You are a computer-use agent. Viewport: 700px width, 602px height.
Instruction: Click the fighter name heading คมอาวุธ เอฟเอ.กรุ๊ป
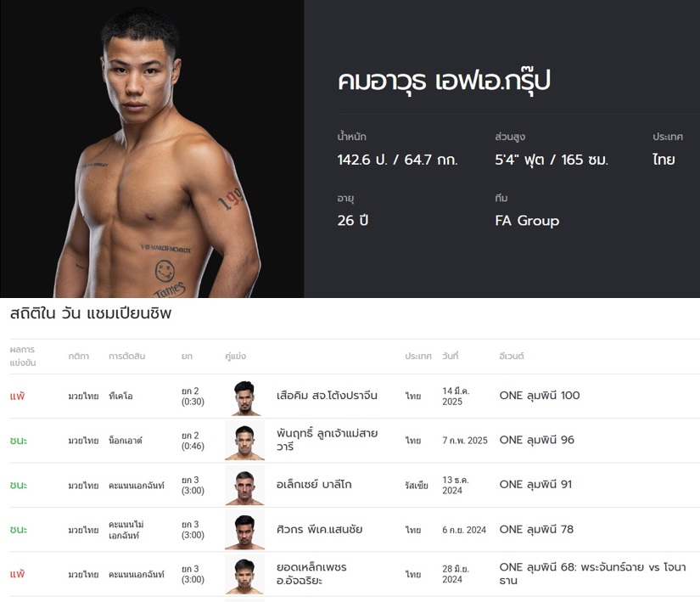444,81
